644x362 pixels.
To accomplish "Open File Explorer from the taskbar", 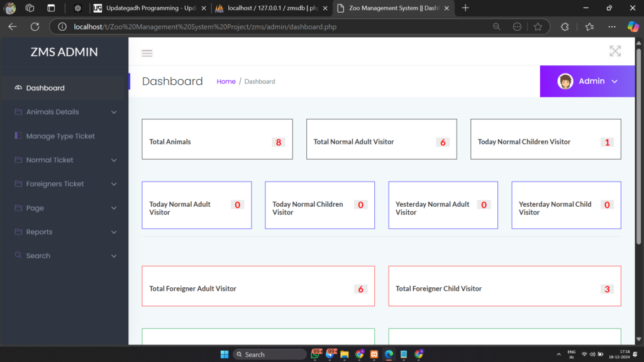I will click(x=344, y=354).
